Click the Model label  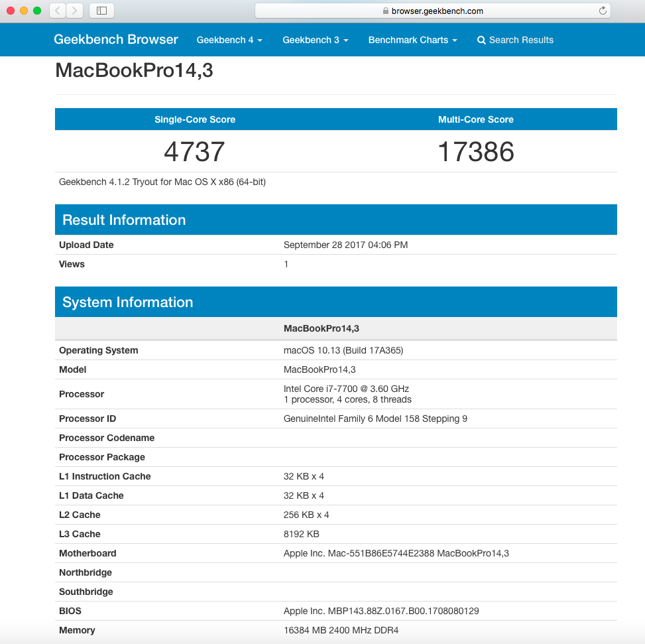(73, 369)
